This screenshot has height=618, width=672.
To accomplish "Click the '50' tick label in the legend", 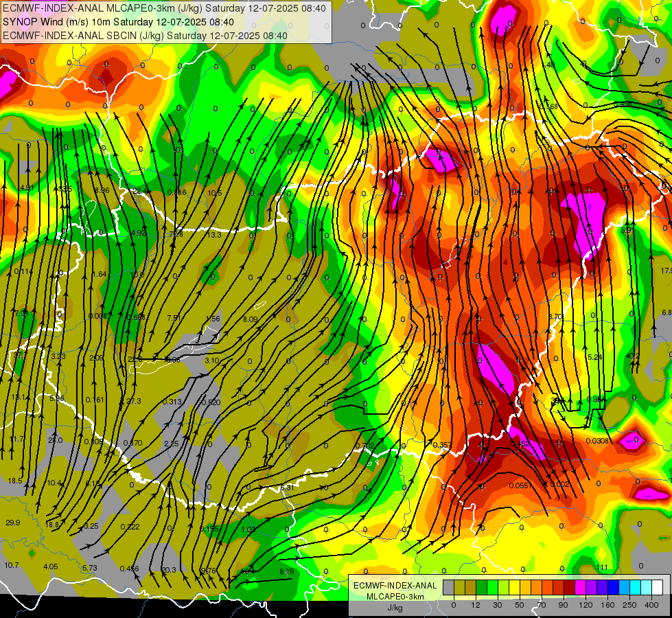I will pyautogui.click(x=520, y=605).
